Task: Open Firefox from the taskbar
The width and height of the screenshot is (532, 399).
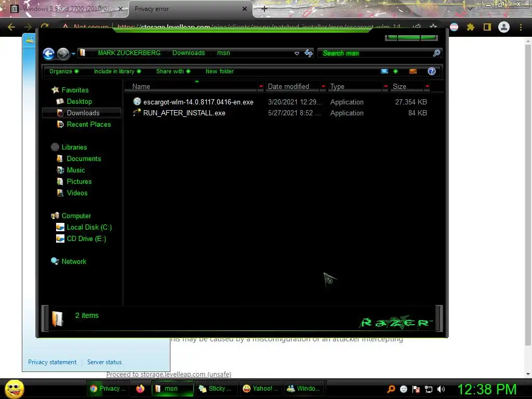Action: (x=140, y=389)
